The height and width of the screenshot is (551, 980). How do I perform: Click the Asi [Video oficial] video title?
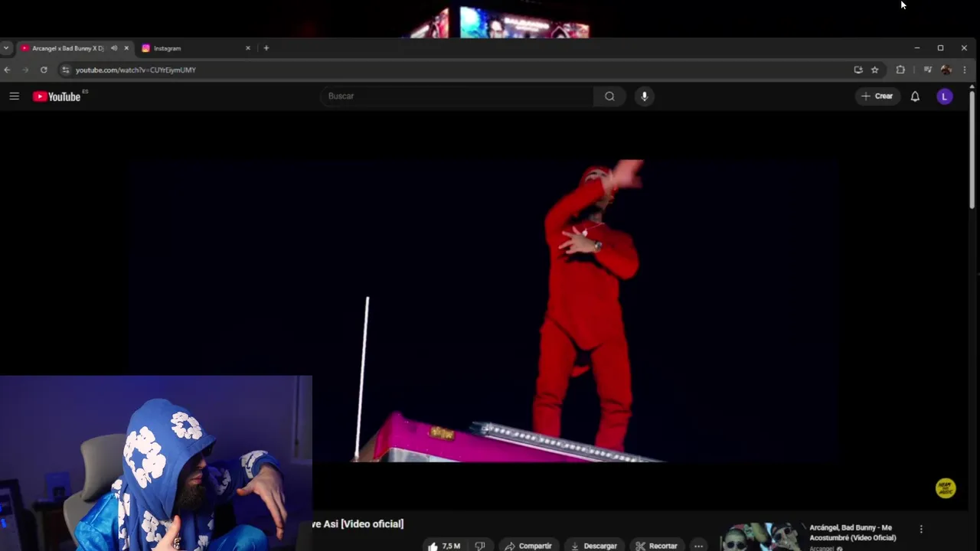pos(358,524)
